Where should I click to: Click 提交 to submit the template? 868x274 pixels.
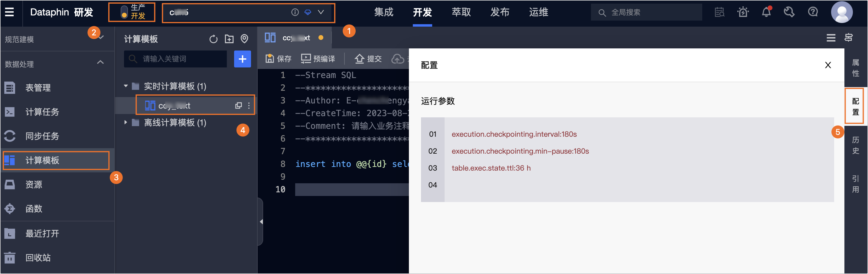(x=368, y=59)
